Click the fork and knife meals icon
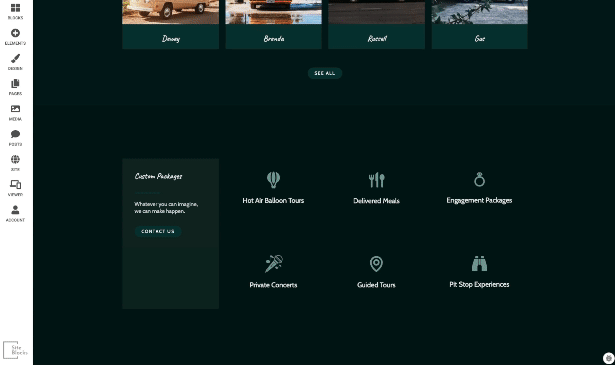The width and height of the screenshot is (615, 365). coord(377,180)
